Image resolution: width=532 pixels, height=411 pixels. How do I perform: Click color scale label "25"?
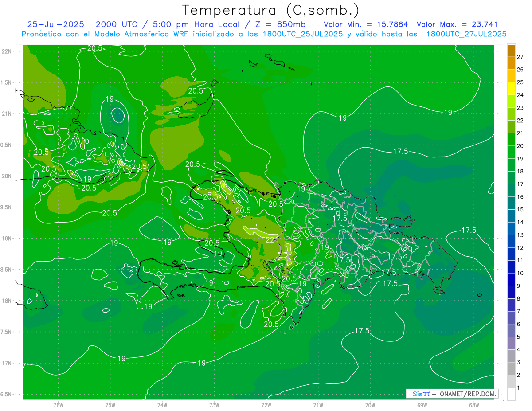pos(520,82)
